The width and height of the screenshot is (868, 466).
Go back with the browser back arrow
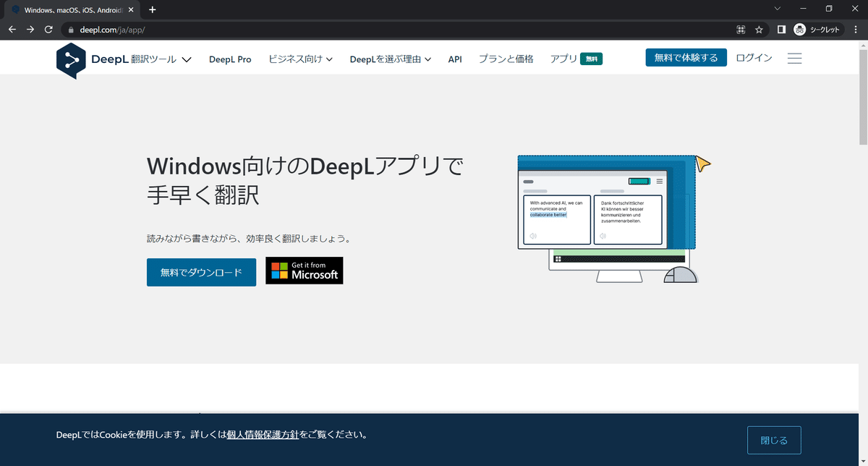tap(12, 30)
